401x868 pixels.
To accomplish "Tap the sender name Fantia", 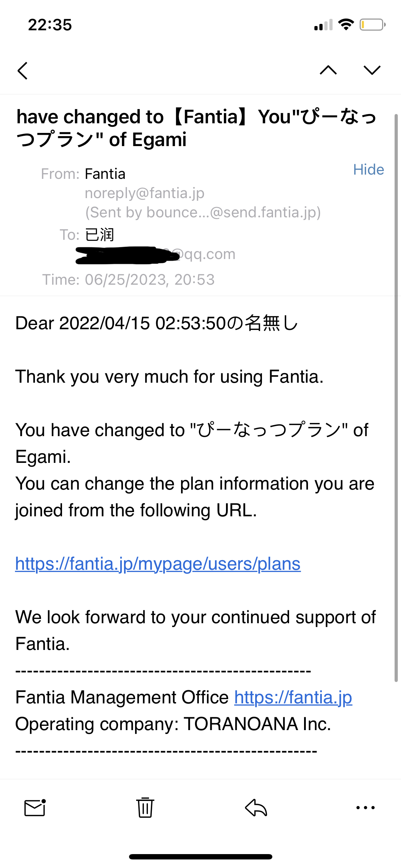I will 105,174.
